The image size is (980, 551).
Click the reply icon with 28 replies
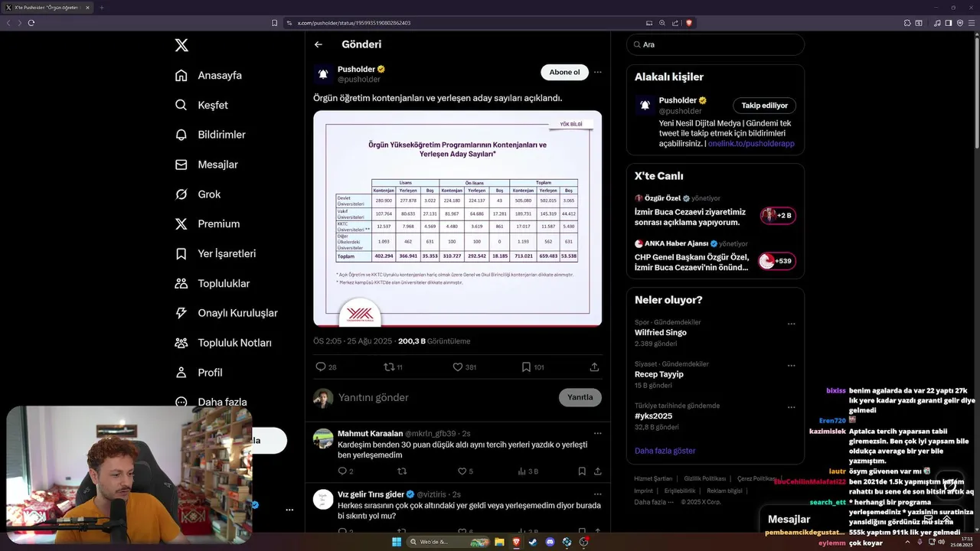[x=321, y=367]
